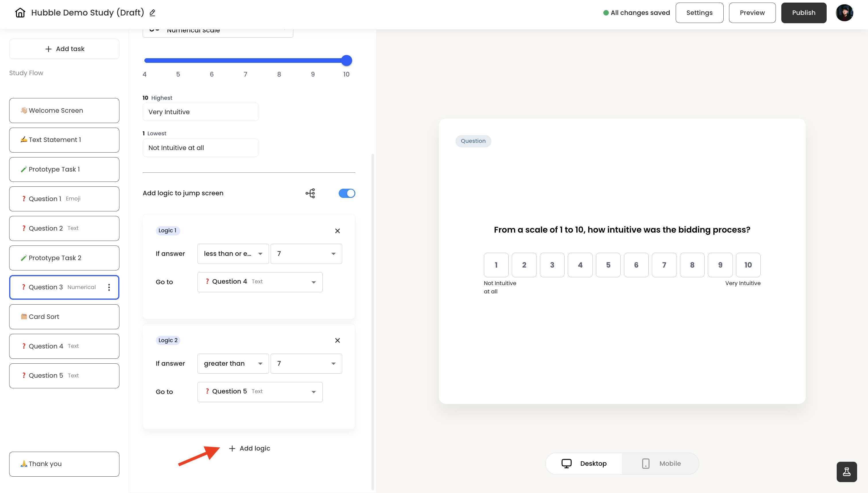Screen dimensions: 868x493
Task: Select Text Statement 1 in study flow
Action: [64, 140]
